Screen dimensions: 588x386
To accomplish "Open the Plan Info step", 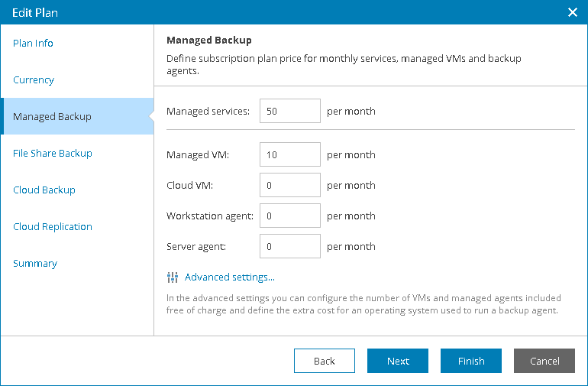I will tap(34, 44).
